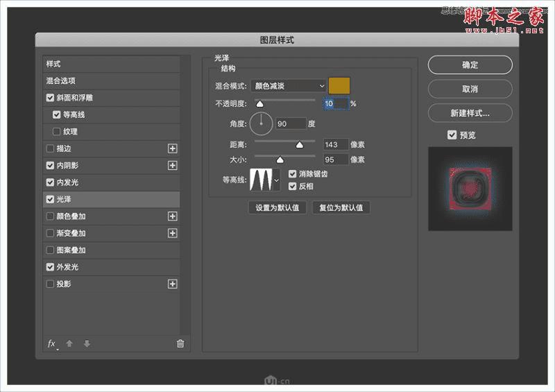Viewport: 555px width, 392px height.
Task: Click the plus icon beside 描边
Action: pyautogui.click(x=172, y=148)
